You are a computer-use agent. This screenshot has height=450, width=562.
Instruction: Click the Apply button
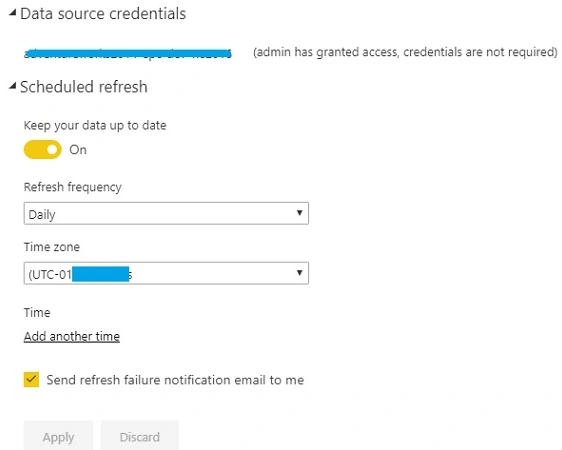click(x=58, y=436)
